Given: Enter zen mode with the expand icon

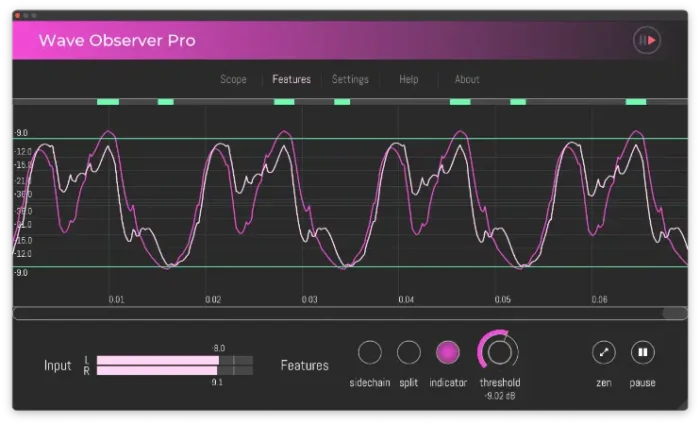Looking at the screenshot, I should click(604, 352).
